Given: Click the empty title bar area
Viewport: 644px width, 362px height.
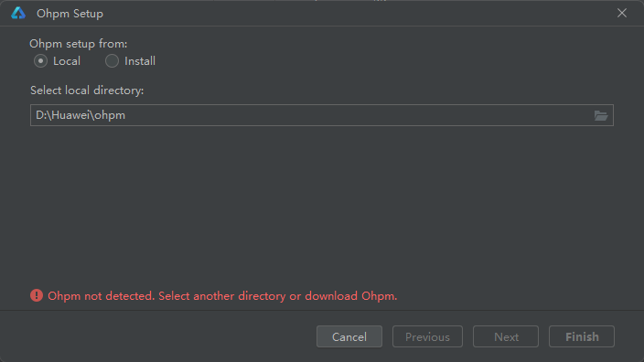Looking at the screenshot, I should 358,13.
